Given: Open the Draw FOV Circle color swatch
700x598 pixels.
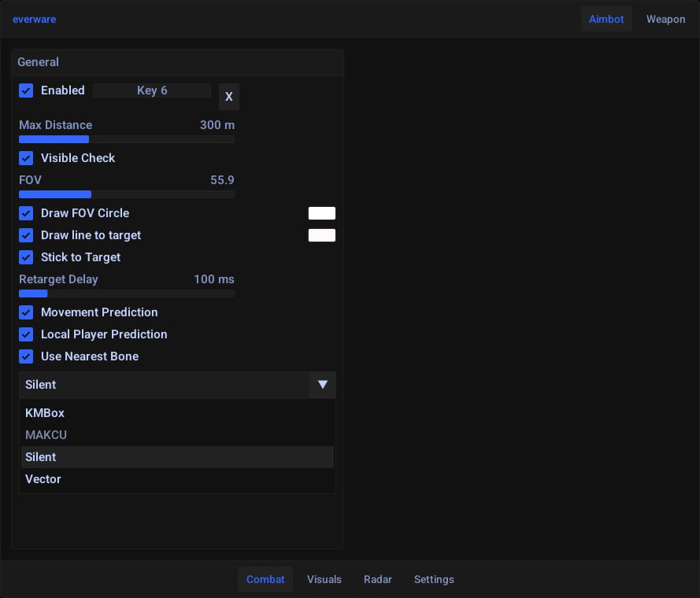Looking at the screenshot, I should coord(321,213).
